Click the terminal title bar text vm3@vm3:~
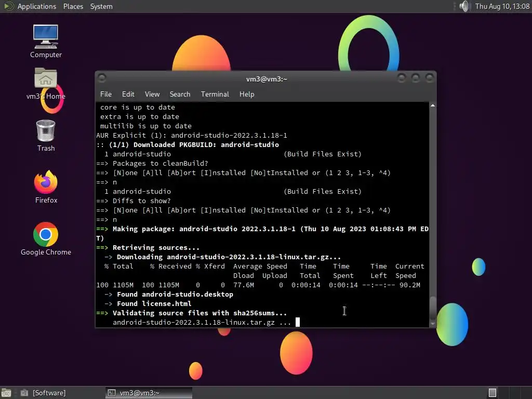Viewport: 532px width, 399px height. [267, 79]
